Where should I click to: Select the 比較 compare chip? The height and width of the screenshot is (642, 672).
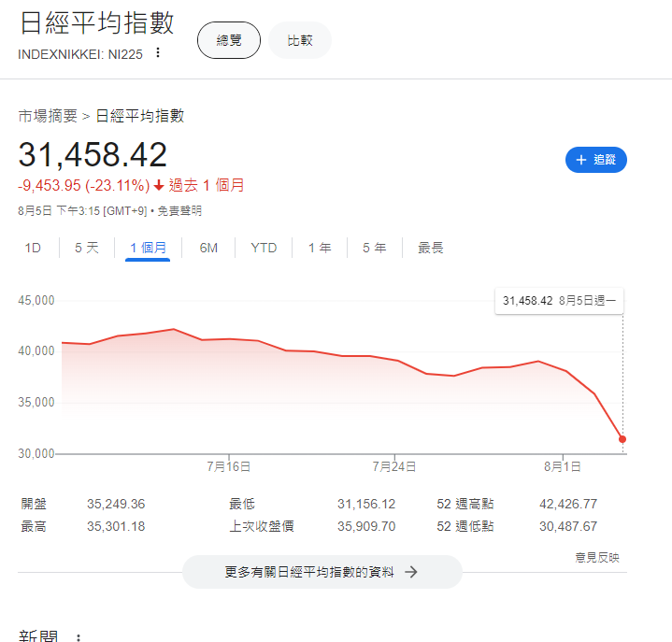[300, 40]
